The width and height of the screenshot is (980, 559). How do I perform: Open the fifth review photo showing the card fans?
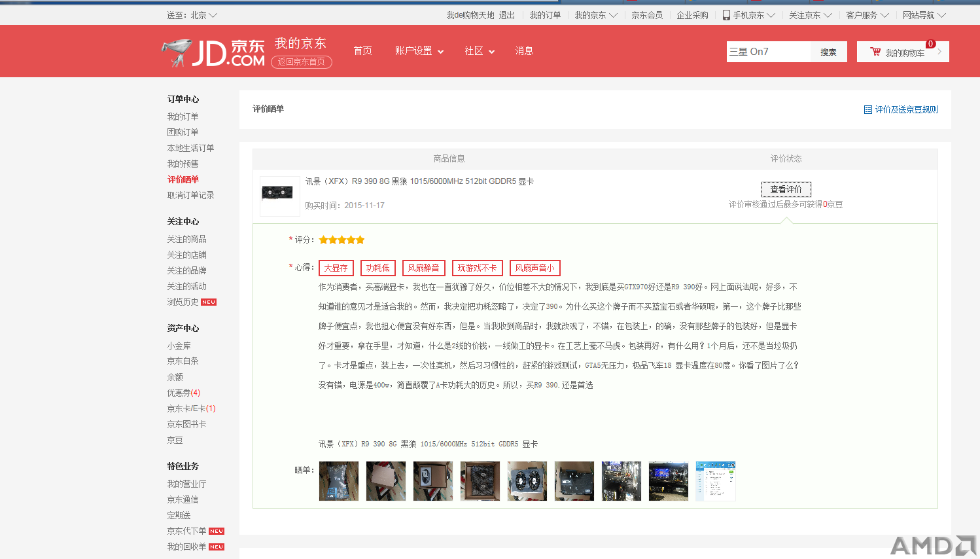(527, 481)
